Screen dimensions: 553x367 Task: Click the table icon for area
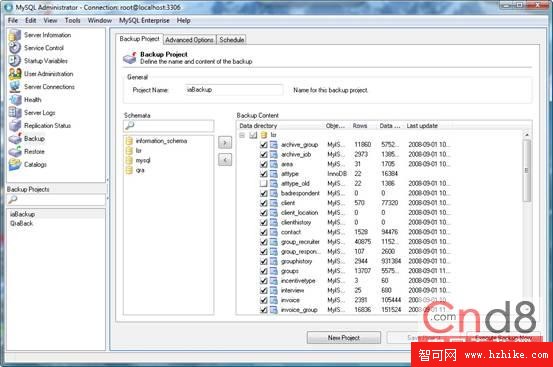click(274, 164)
